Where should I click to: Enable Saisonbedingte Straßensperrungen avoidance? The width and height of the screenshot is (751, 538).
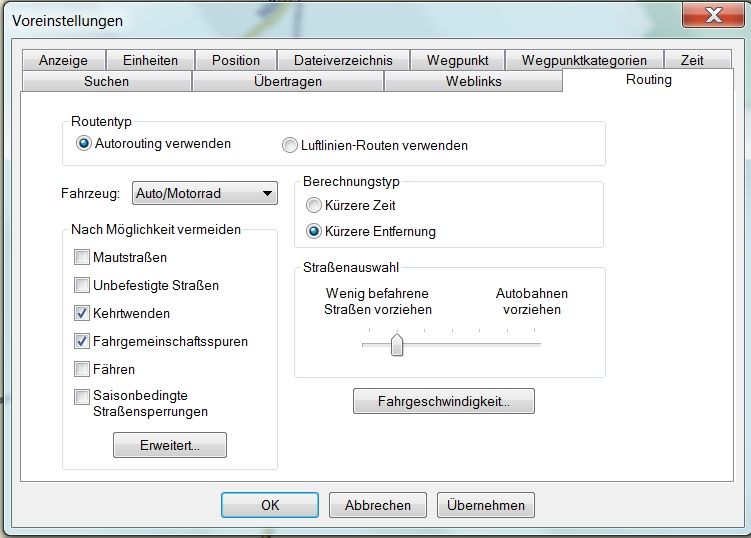(x=82, y=397)
